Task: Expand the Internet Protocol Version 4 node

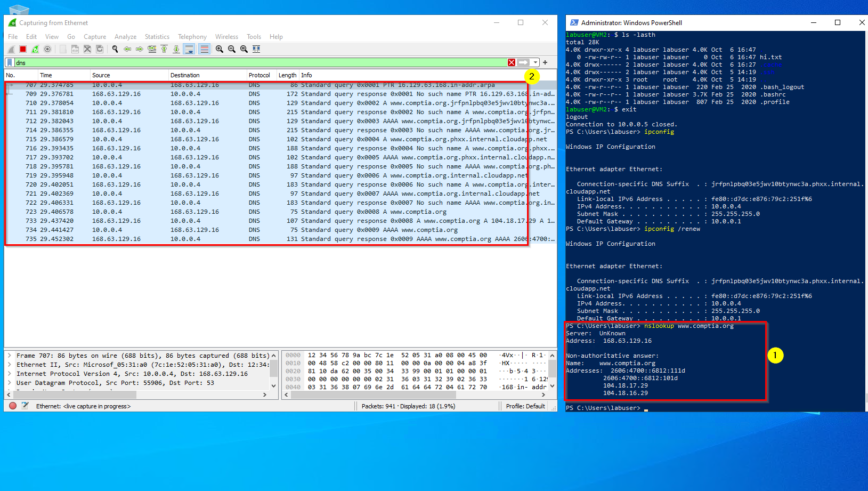Action: point(10,374)
